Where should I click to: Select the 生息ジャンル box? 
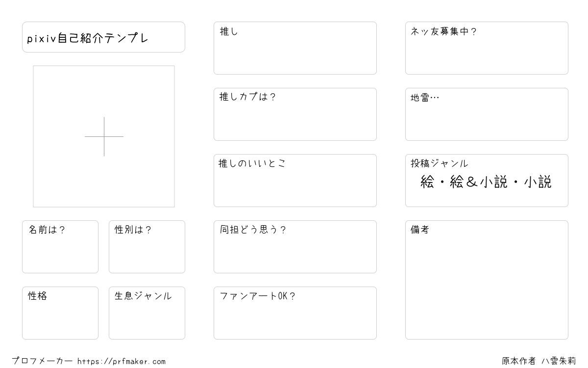(147, 313)
